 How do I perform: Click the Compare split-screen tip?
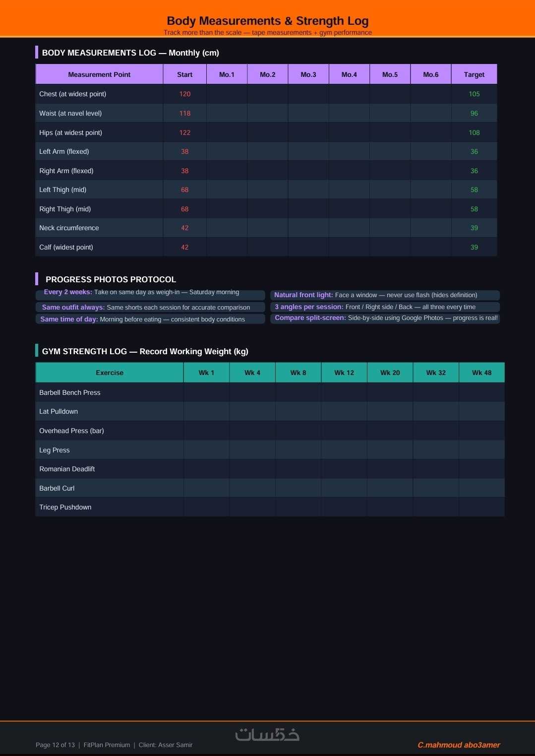[386, 318]
